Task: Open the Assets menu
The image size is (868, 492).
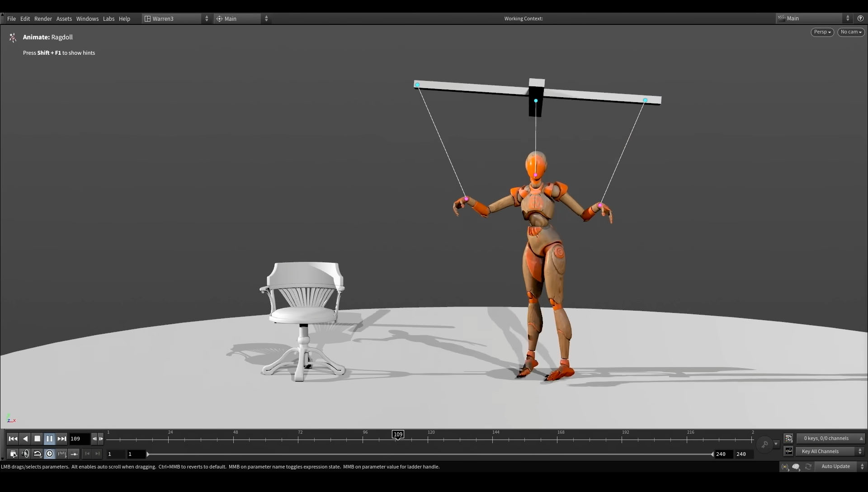Action: point(64,19)
